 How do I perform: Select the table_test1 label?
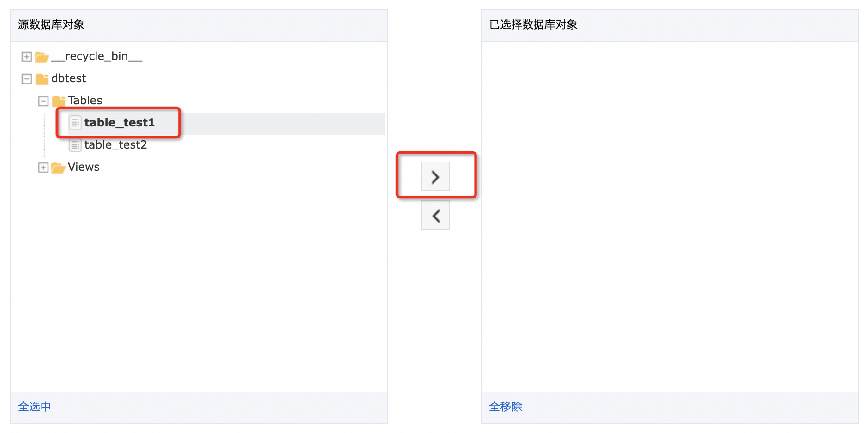pyautogui.click(x=119, y=123)
